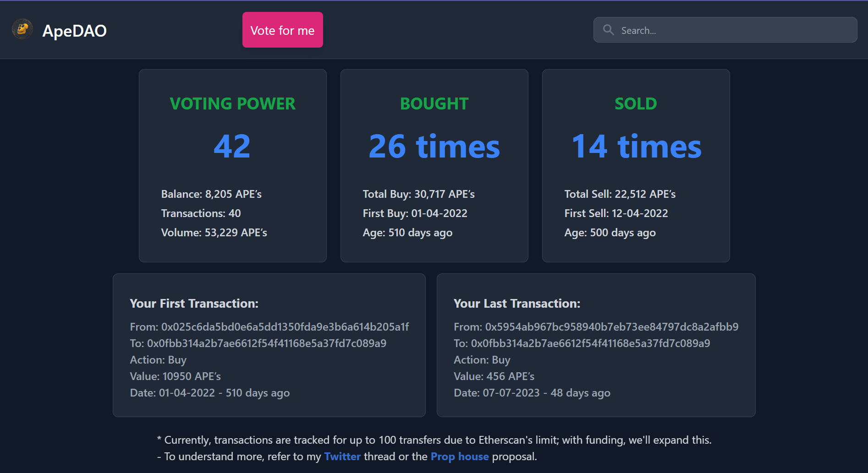
Task: Click the Balance 8,205 APE's line
Action: coord(211,194)
